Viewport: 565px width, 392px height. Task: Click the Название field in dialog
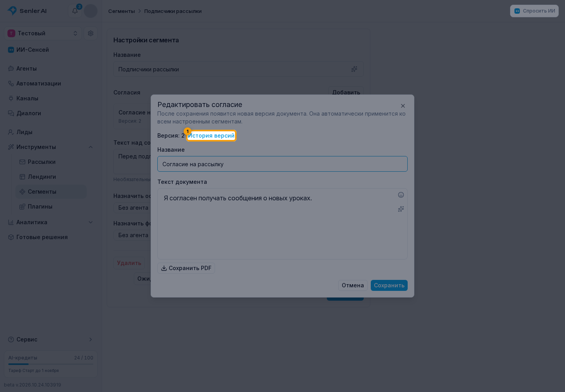tap(282, 164)
